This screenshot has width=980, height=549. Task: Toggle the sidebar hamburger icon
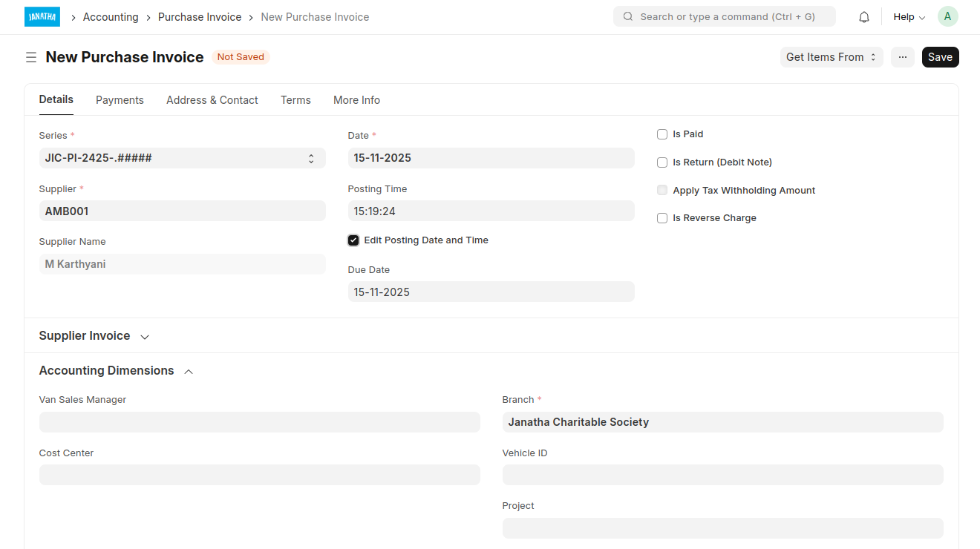point(31,57)
